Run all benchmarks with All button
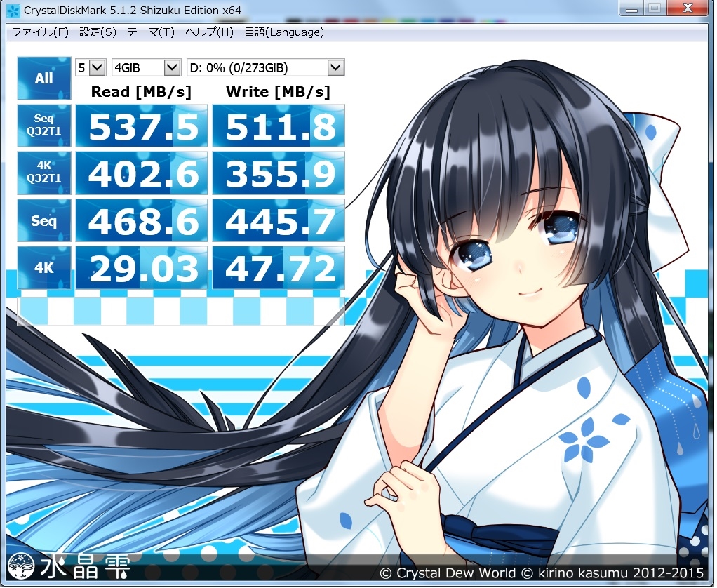The image size is (717, 588). 44,78
